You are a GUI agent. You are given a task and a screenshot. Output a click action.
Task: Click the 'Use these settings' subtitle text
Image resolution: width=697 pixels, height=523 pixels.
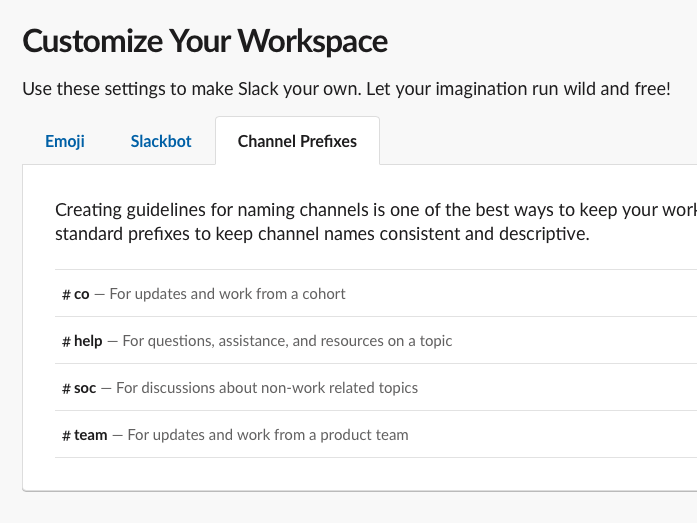click(346, 88)
